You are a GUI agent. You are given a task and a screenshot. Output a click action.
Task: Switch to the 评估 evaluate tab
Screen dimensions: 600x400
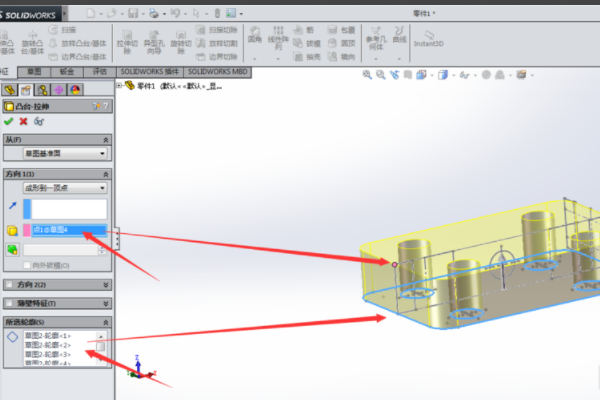(x=100, y=72)
